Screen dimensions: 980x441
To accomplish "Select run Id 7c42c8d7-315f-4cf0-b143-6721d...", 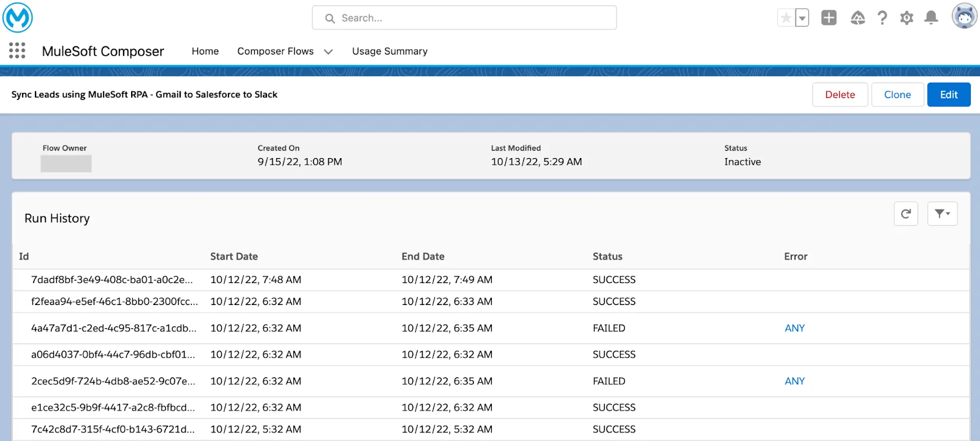I will tap(113, 429).
